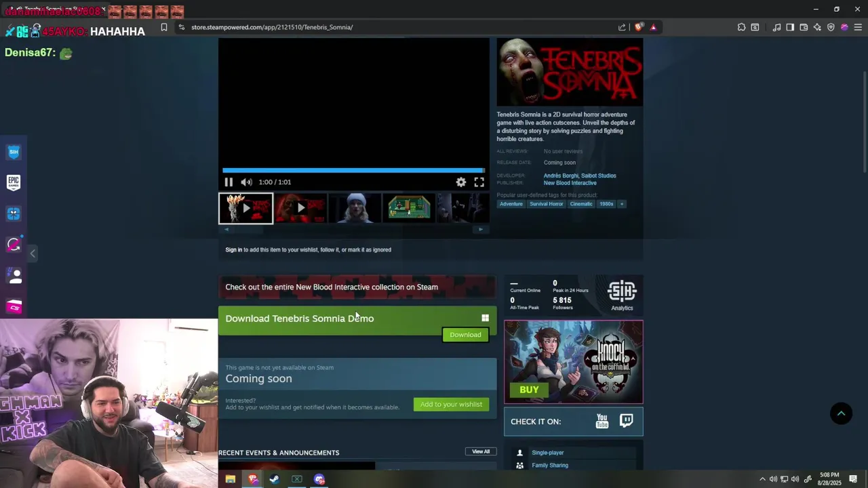Click BUY on Knock on the Coffin Lid ad

(x=529, y=390)
